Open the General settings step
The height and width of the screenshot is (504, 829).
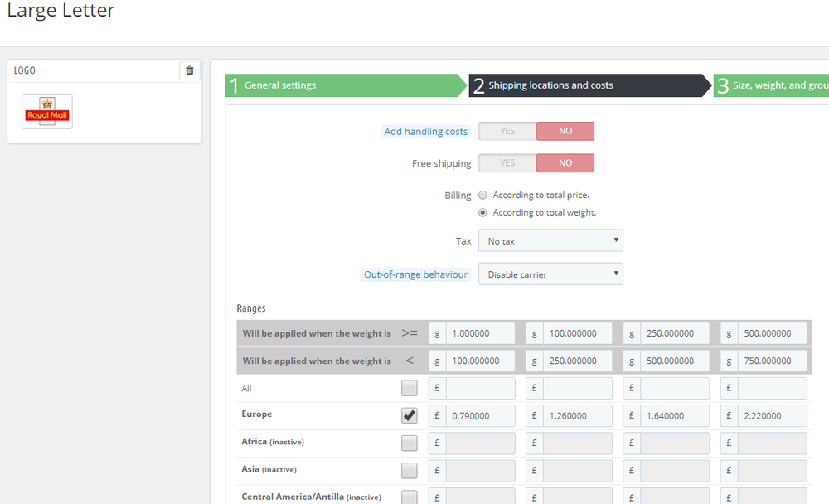347,85
